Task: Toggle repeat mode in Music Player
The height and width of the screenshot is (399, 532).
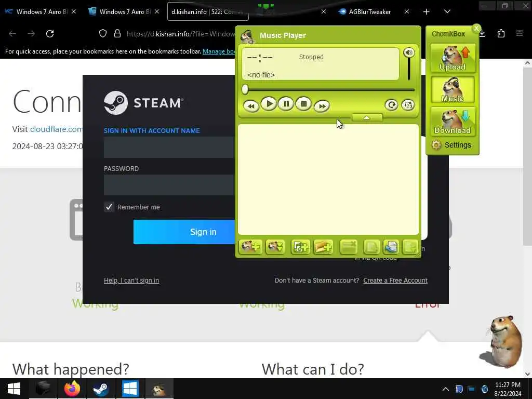Action: [391, 105]
